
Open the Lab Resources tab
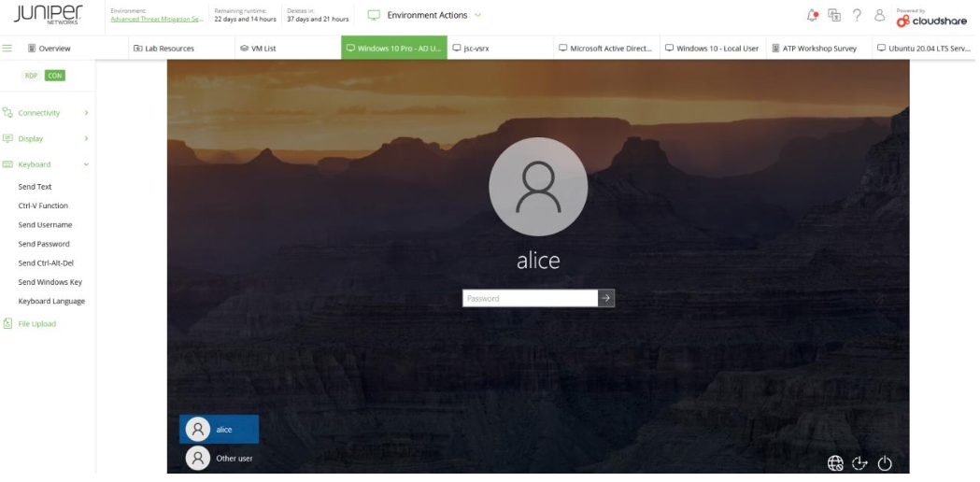169,49
